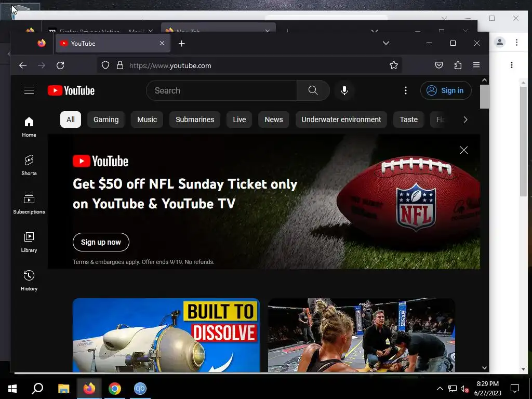This screenshot has width=532, height=399.
Task: Show hidden system tray icons
Action: [440, 389]
